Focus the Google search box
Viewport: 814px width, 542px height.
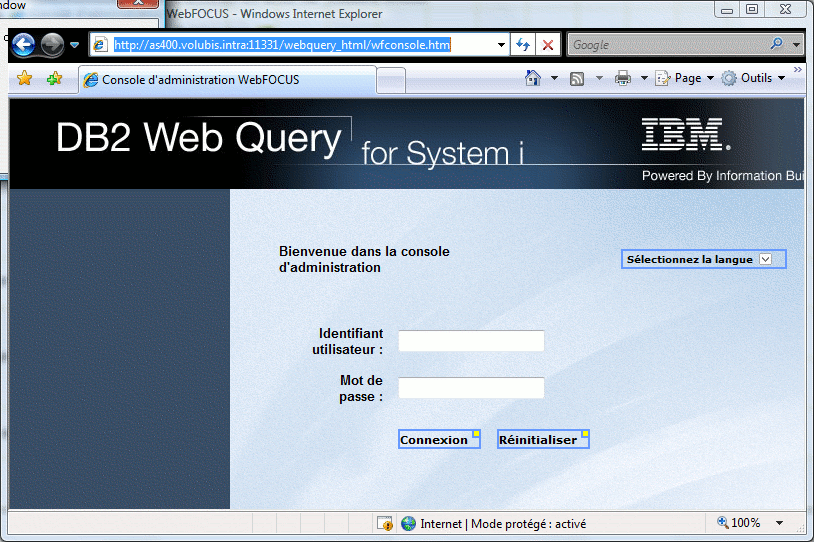[668, 45]
